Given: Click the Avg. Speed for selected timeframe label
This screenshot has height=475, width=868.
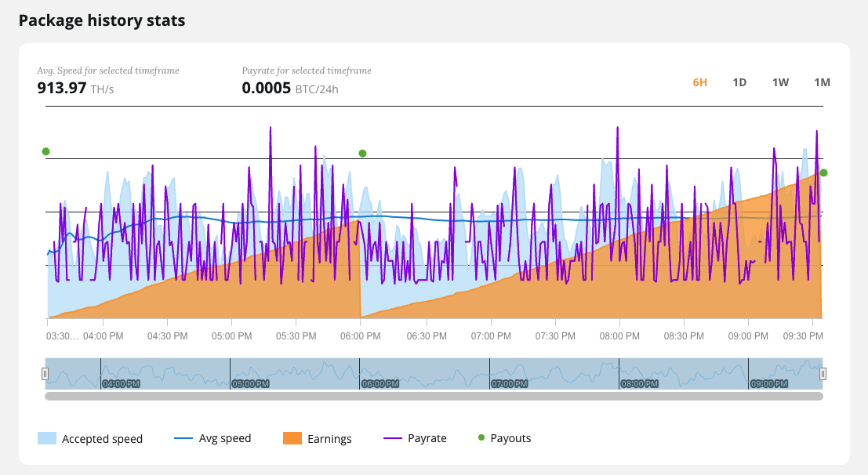Looking at the screenshot, I should point(108,71).
